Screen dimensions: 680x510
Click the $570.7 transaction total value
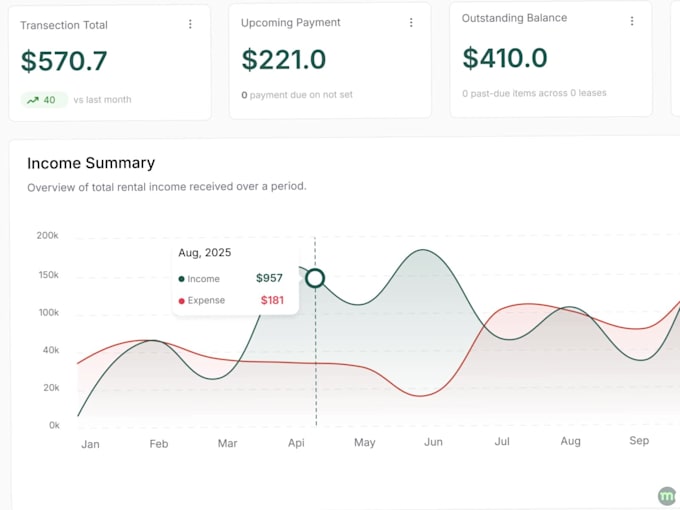64,61
